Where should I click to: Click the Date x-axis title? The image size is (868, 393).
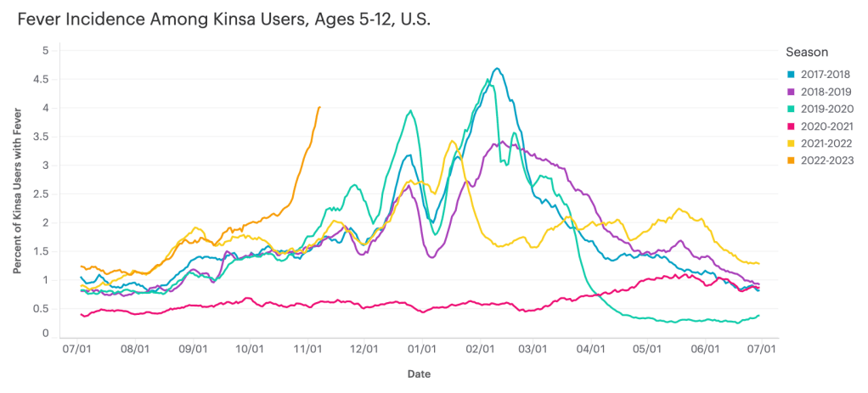click(417, 373)
